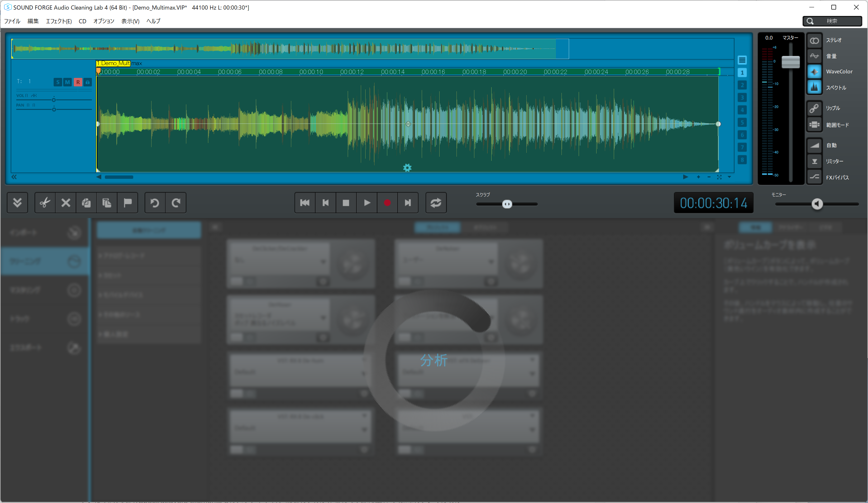Click the Spectral display icon
Screen dimensions: 868x503
pos(814,87)
